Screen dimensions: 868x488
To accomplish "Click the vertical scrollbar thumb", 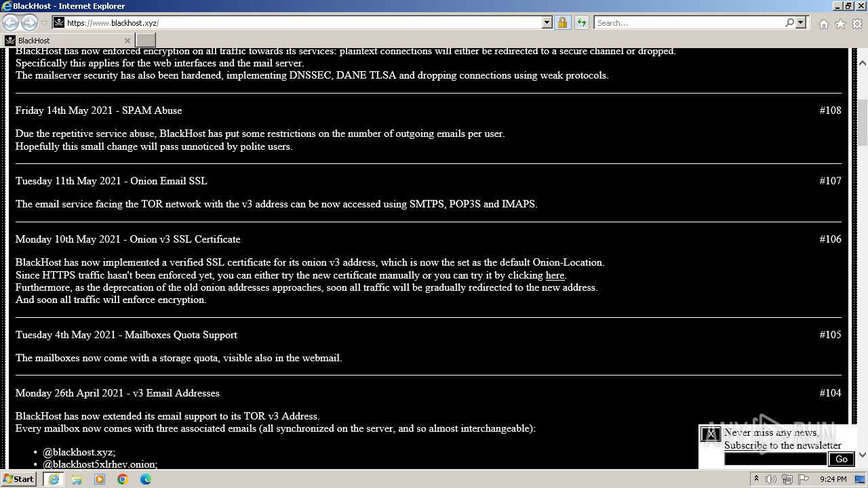I will (862, 123).
